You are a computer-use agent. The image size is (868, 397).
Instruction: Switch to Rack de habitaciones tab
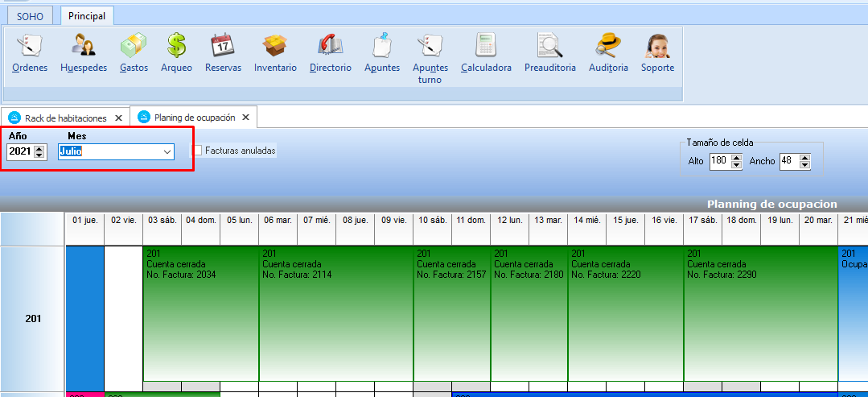(x=64, y=118)
